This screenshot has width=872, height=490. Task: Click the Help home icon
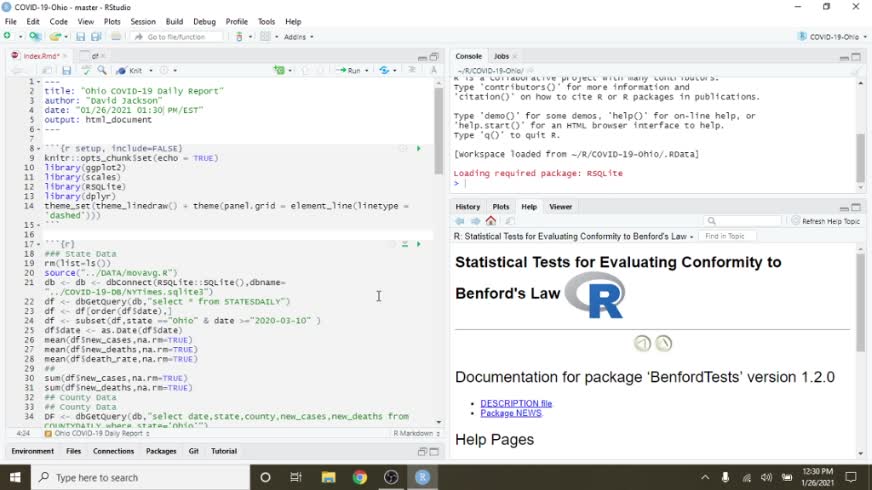tap(490, 221)
